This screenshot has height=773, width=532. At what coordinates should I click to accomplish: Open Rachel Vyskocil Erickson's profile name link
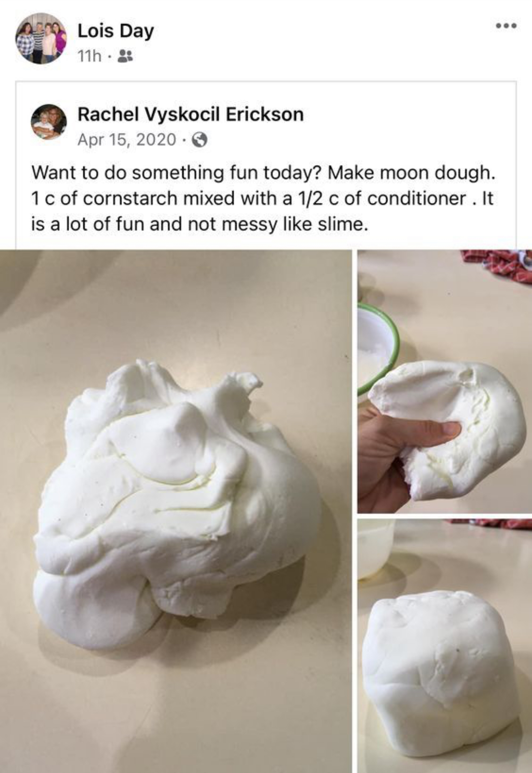191,114
